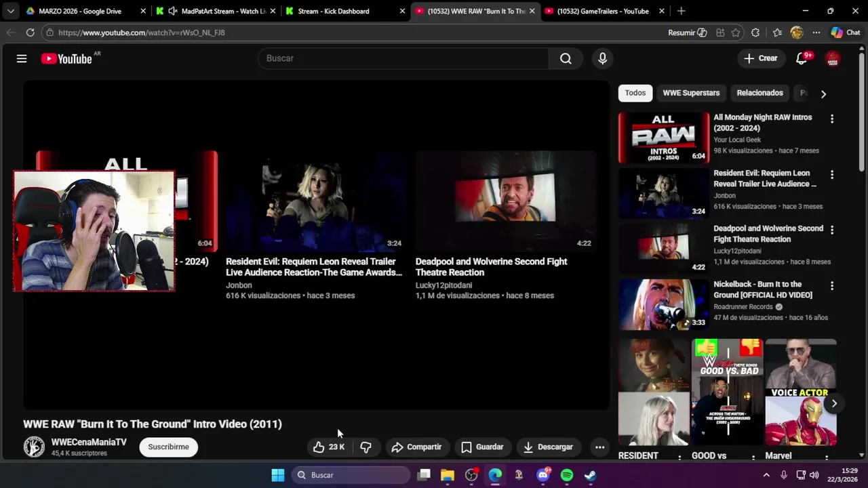Image resolution: width=868 pixels, height=488 pixels.
Task: Play the Deadpool and Wolverine end-screen thumbnail
Action: [506, 201]
